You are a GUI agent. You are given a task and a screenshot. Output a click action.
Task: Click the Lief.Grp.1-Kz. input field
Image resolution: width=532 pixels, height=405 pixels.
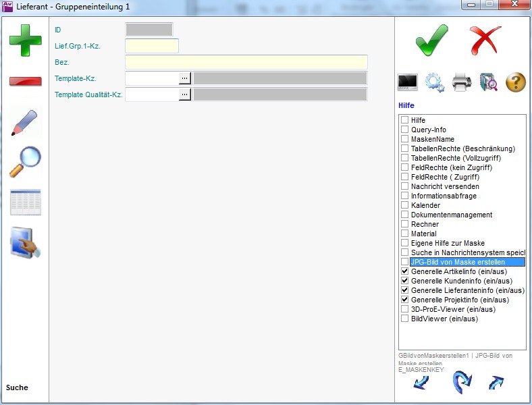(x=152, y=46)
